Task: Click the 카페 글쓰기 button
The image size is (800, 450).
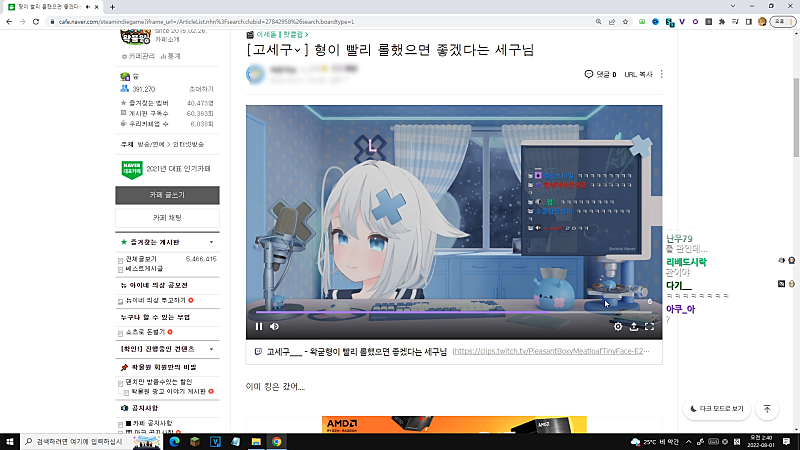Action: (x=167, y=195)
